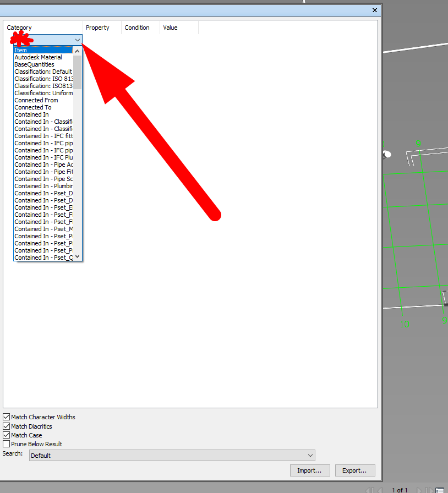This screenshot has width=448, height=493.
Task: Click the Category column header
Action: click(19, 28)
